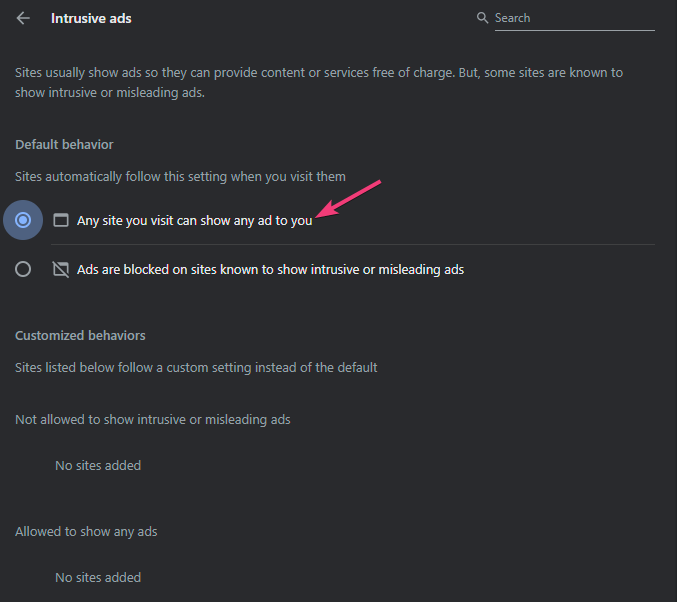This screenshot has height=602, width=677.
Task: Click the "Default behavior" heading
Action: (64, 145)
